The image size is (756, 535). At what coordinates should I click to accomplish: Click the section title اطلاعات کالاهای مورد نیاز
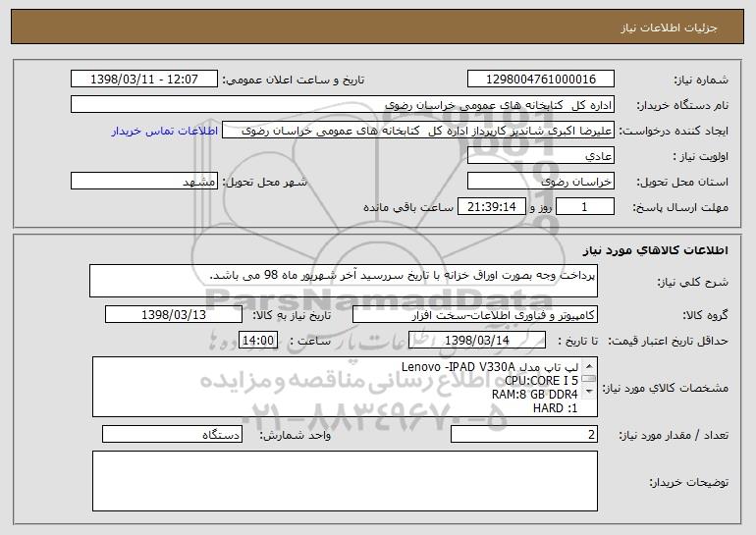pyautogui.click(x=655, y=250)
